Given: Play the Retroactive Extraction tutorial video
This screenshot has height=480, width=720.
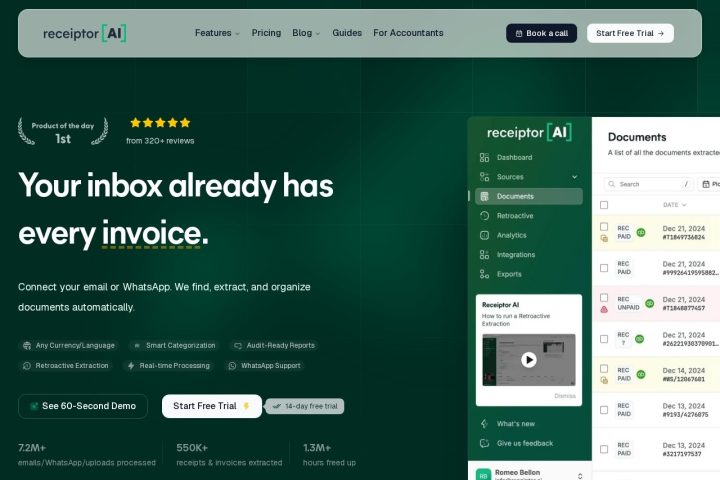Looking at the screenshot, I should coord(529,360).
